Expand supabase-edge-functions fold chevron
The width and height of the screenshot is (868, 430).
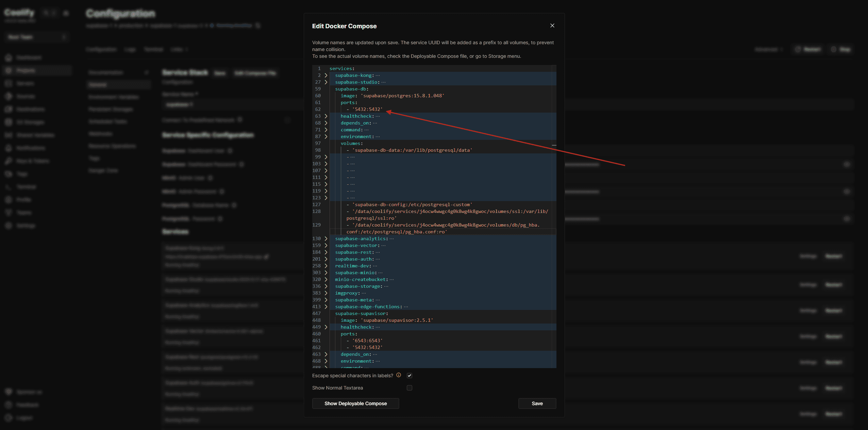(326, 307)
